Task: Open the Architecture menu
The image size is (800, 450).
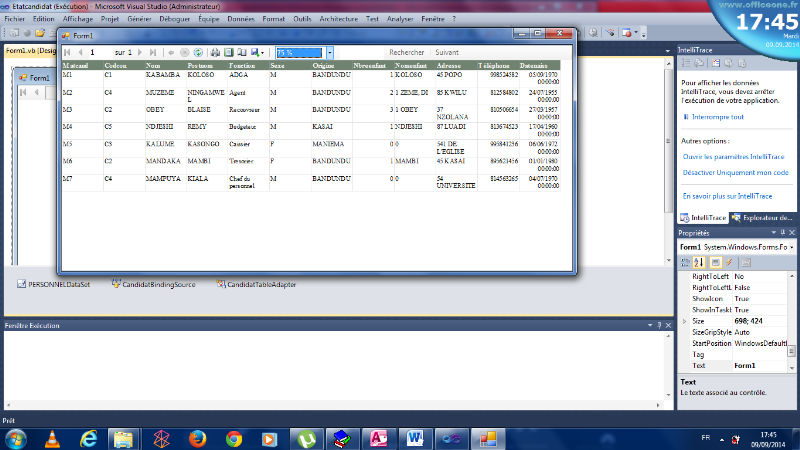Action: click(x=339, y=19)
